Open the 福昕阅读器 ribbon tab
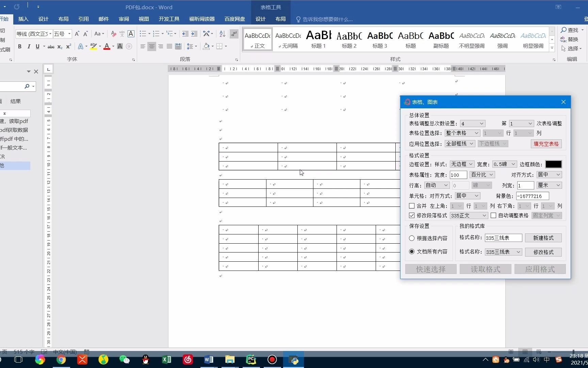Viewport: 588px width, 368px height. point(201,19)
